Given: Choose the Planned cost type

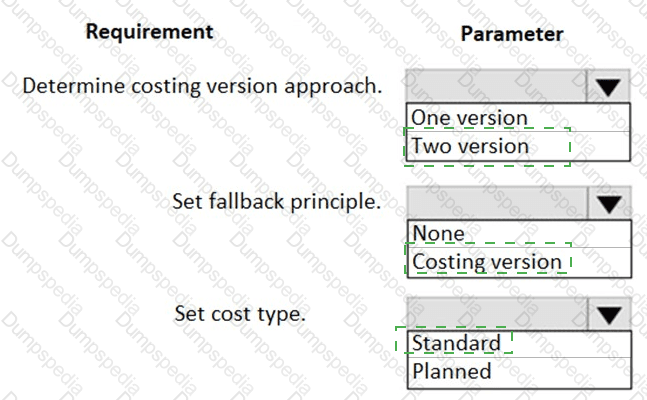Looking at the screenshot, I should click(452, 371).
